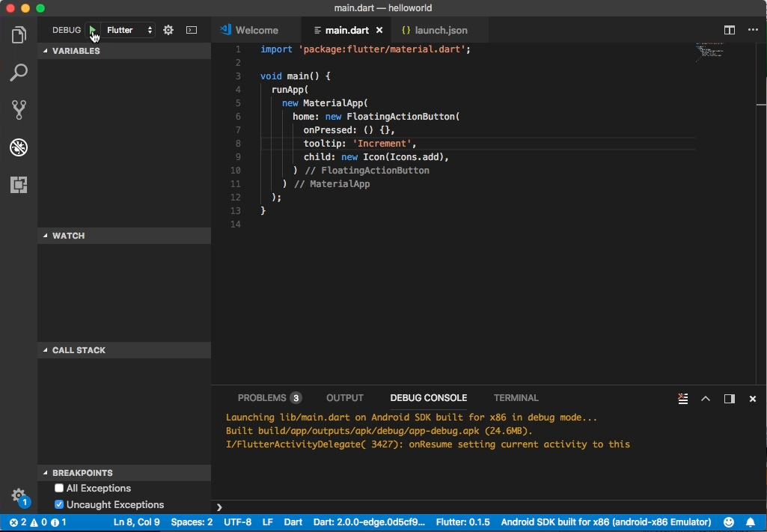Click the 'Built build/app/outputs' console line

pos(379,431)
